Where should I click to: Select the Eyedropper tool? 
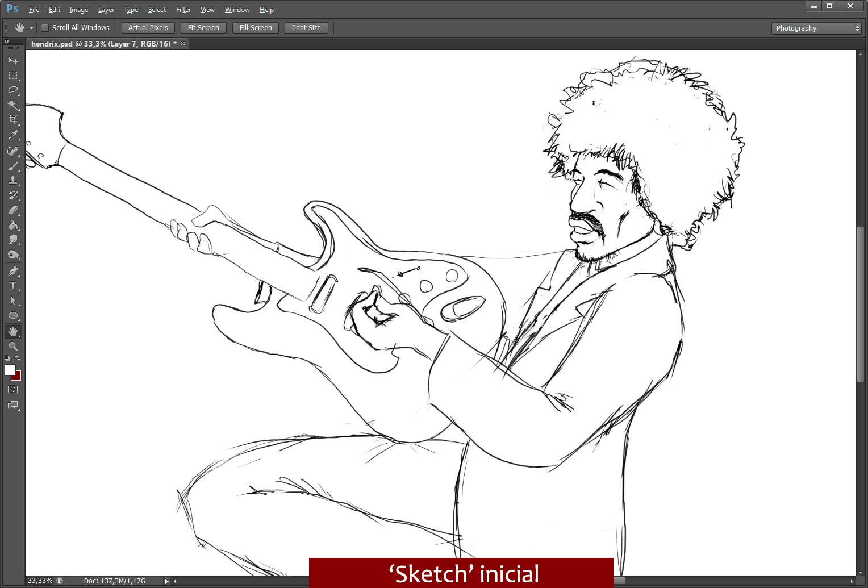coord(13,135)
